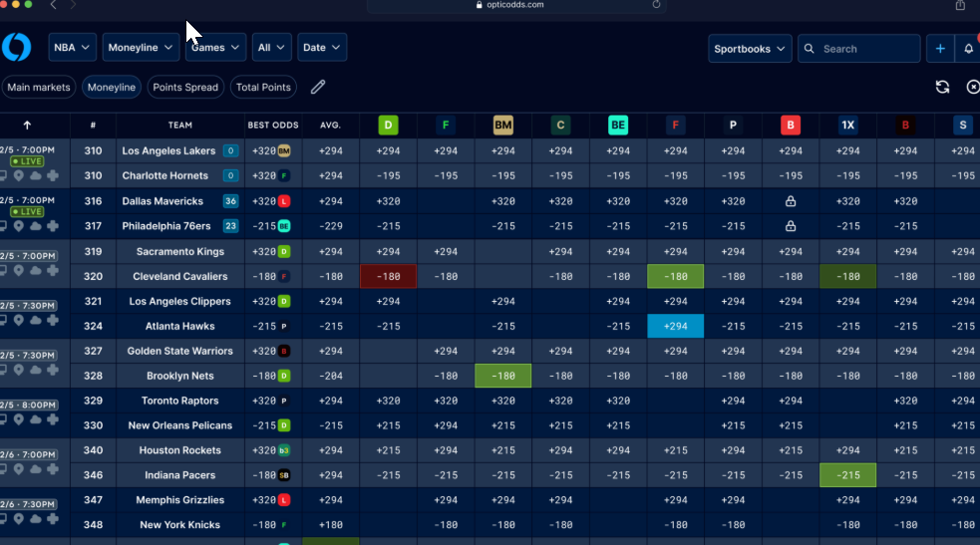Click the Houston Rockets team name
Image resolution: width=980 pixels, height=545 pixels.
(180, 450)
